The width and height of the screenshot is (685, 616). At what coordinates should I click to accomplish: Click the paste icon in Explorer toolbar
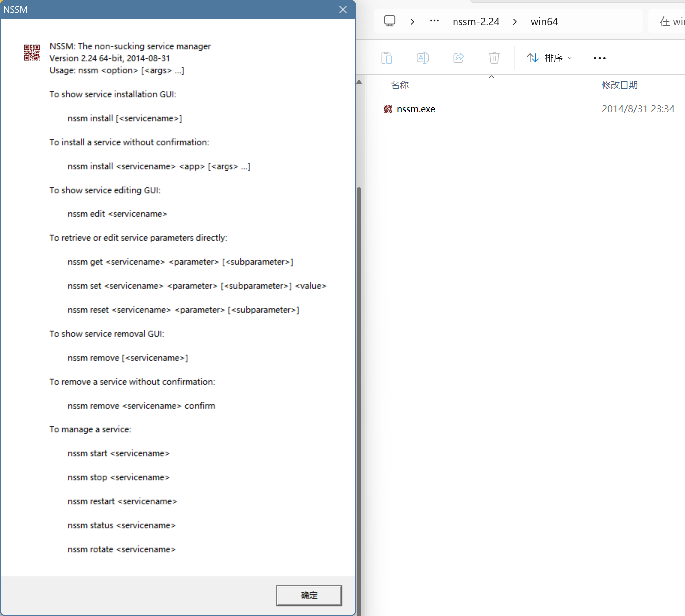[387, 58]
